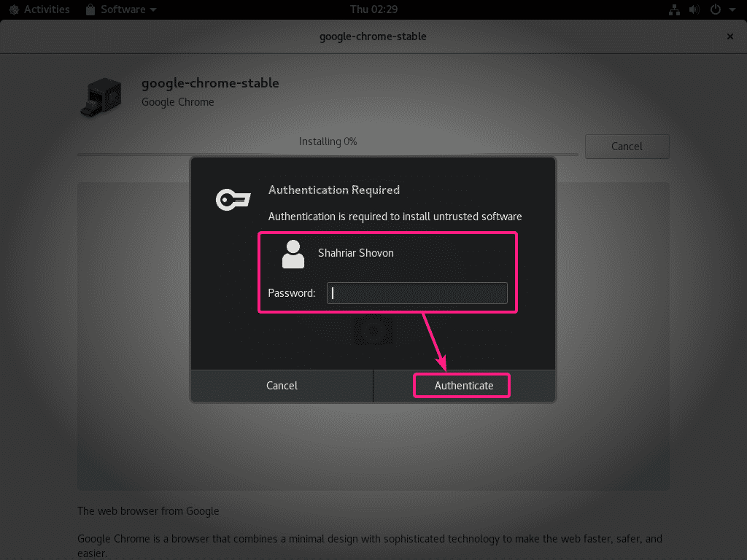This screenshot has height=560, width=747.
Task: Click the authentication key icon
Action: pyautogui.click(x=233, y=200)
